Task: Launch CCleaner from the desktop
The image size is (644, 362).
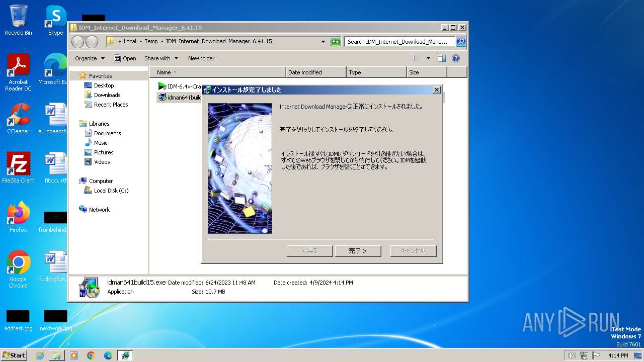Action: coord(18,119)
